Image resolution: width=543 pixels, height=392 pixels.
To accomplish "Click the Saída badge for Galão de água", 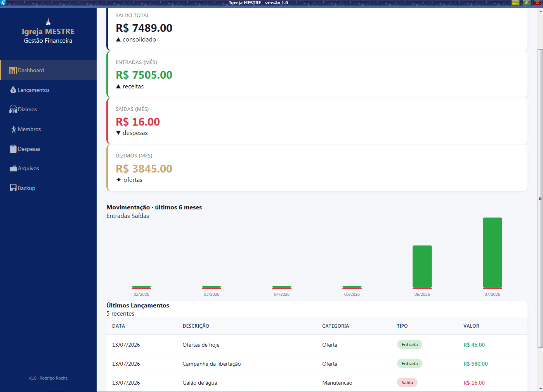I will tap(407, 383).
